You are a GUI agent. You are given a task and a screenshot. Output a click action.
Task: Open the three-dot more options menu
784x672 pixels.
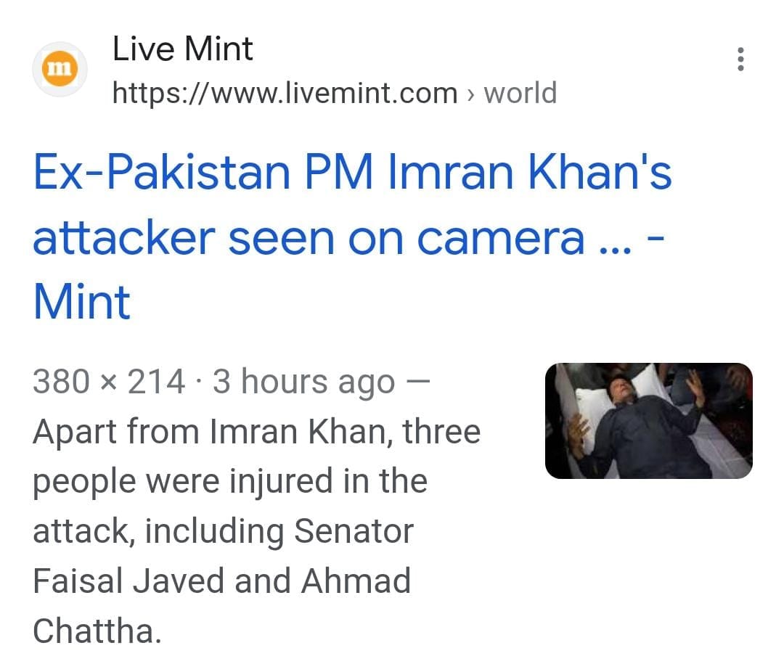(740, 59)
